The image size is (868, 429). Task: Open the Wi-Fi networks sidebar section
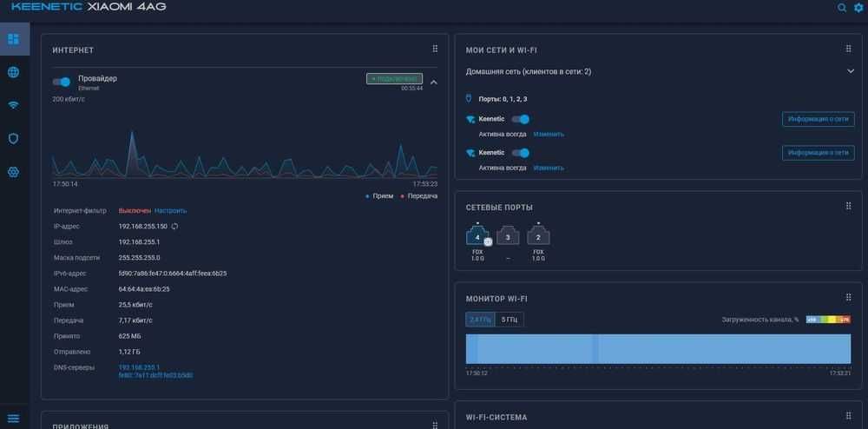click(14, 105)
